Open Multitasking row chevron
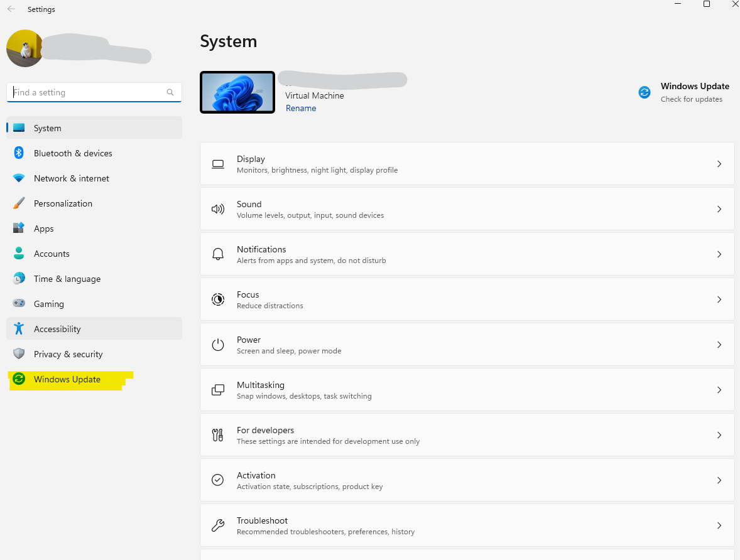The width and height of the screenshot is (740, 560). click(719, 390)
